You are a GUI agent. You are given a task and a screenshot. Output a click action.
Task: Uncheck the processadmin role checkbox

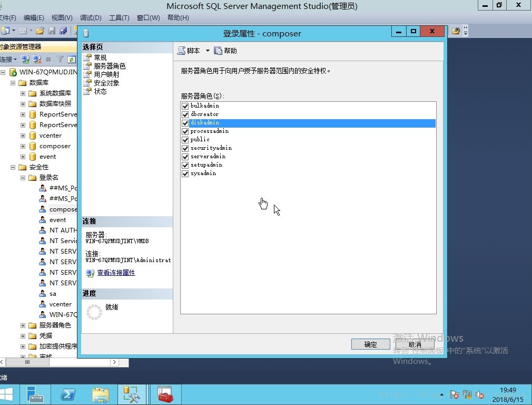(x=185, y=131)
